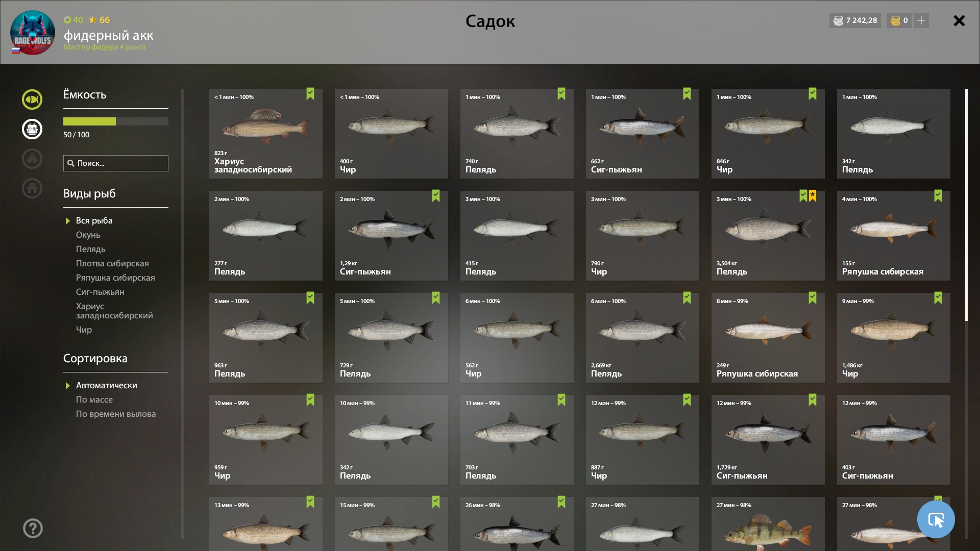Open the home storage sidebar icon
Image resolution: width=980 pixels, height=551 pixels.
coord(32,188)
